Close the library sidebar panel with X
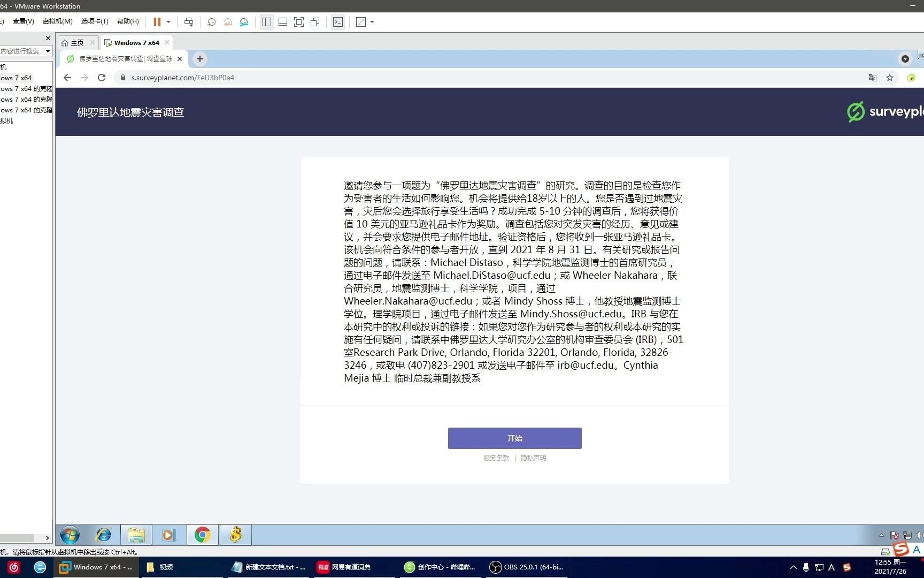924x578 pixels. click(x=48, y=39)
